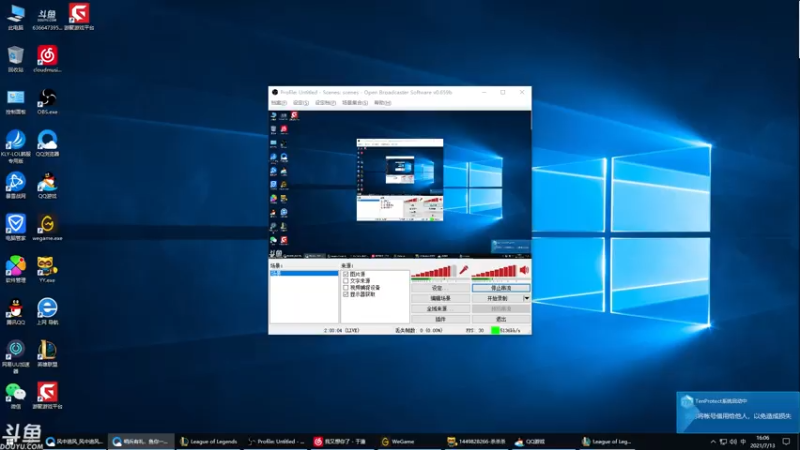Screen dimensions: 800x450
Task: Open the 文件(F) menu in OBS
Action: [x=279, y=103]
